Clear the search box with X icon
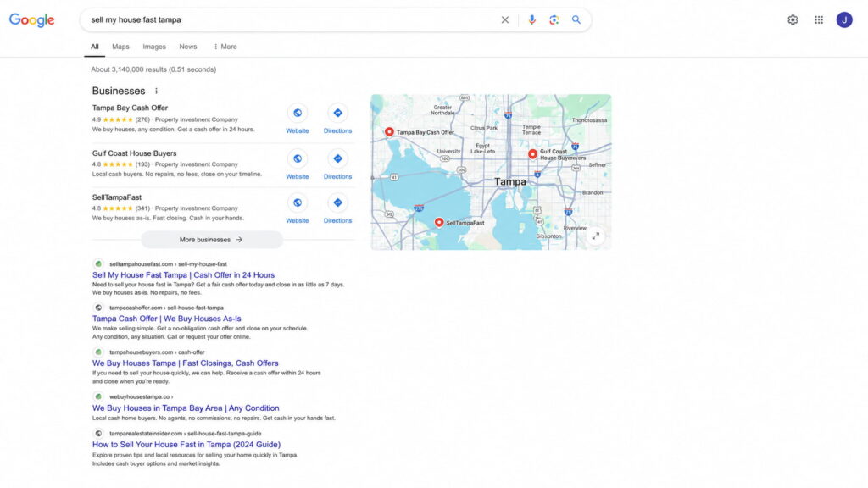The width and height of the screenshot is (868, 488). (505, 20)
